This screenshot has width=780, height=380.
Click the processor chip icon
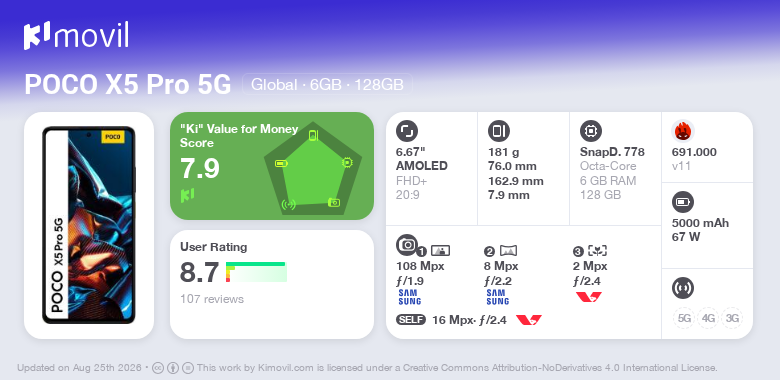coord(590,131)
